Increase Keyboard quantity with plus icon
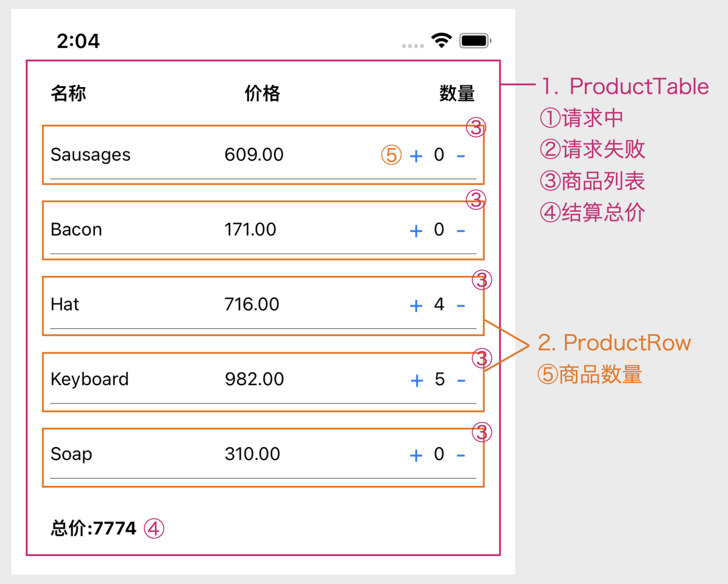728x584 pixels. [x=417, y=380]
